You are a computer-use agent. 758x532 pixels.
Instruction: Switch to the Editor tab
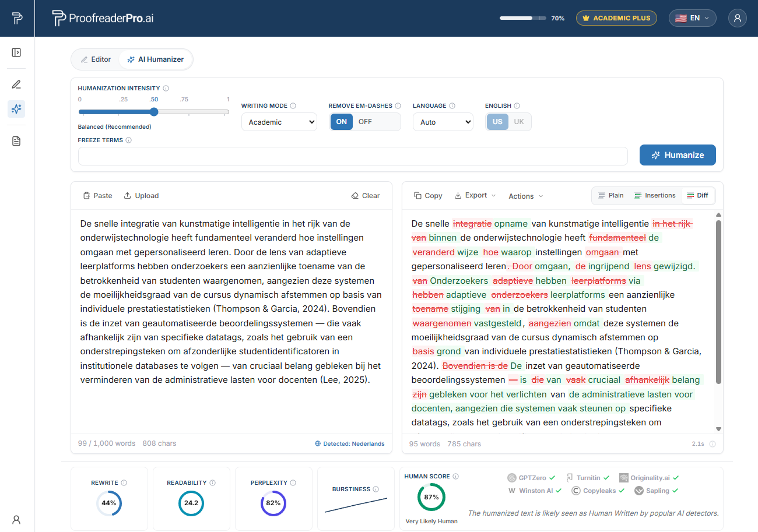(96, 59)
